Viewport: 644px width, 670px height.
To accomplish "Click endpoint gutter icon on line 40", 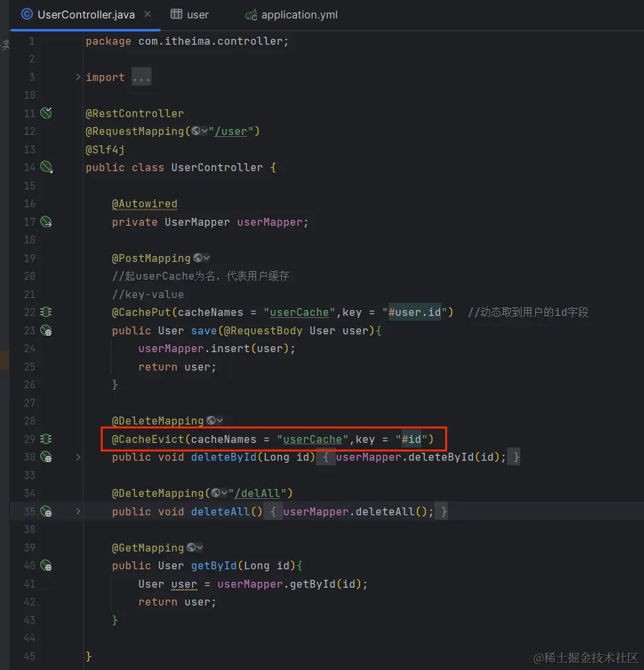I will [45, 565].
